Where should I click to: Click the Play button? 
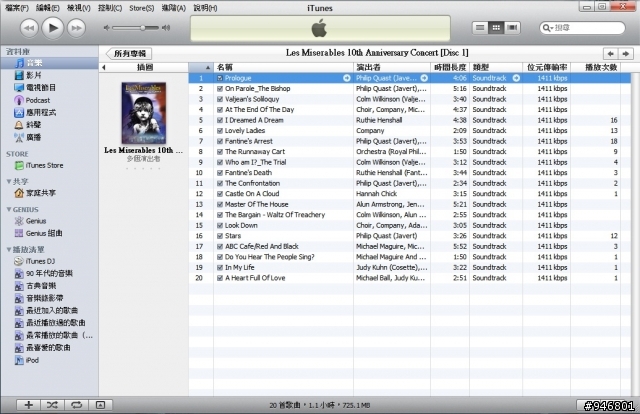(53, 28)
